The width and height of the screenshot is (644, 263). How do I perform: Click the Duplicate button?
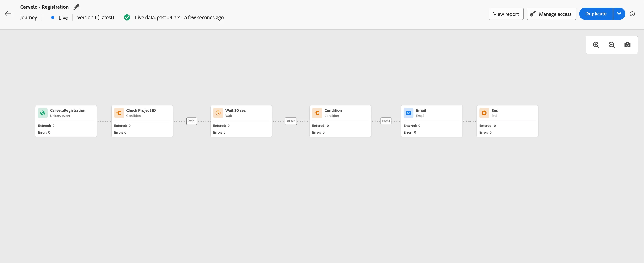click(x=596, y=14)
